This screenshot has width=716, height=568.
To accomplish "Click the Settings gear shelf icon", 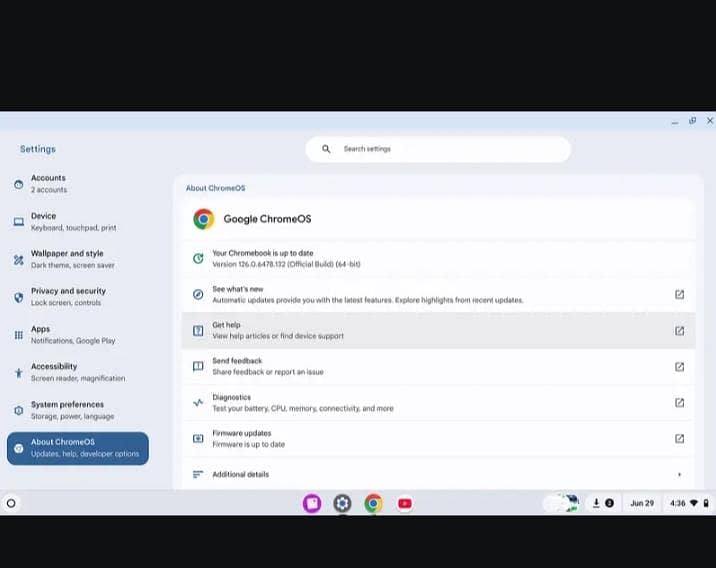I will point(342,504).
